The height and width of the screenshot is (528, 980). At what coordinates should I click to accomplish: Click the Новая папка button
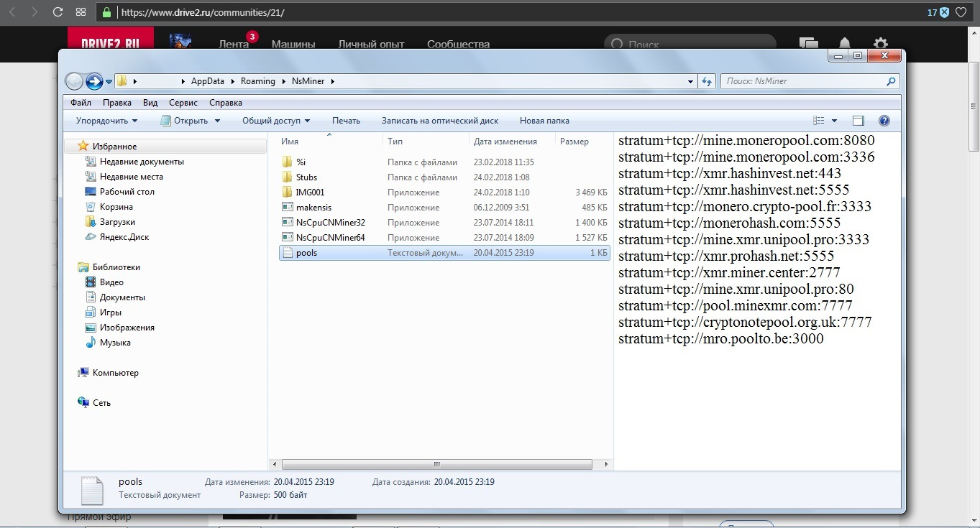click(544, 120)
